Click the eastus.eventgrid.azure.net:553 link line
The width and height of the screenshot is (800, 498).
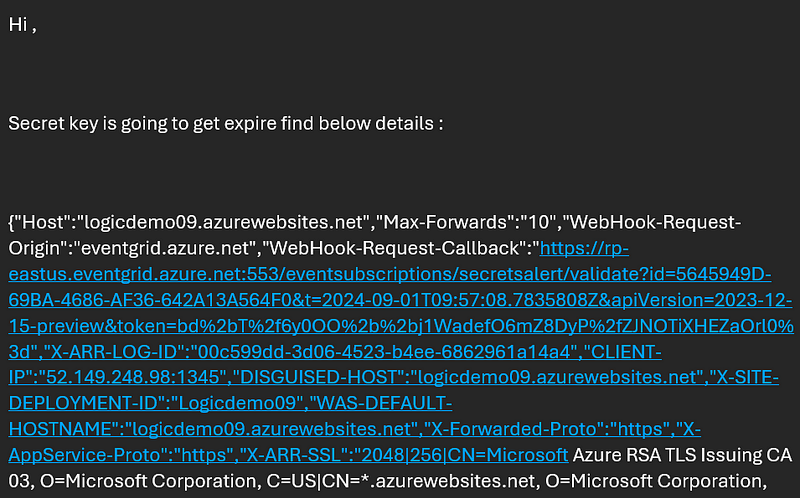click(x=390, y=275)
